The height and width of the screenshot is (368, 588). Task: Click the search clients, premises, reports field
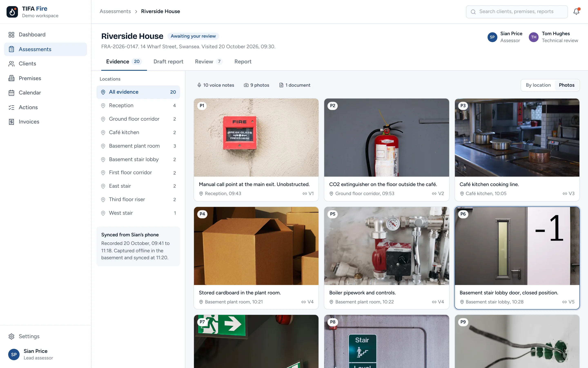point(517,12)
